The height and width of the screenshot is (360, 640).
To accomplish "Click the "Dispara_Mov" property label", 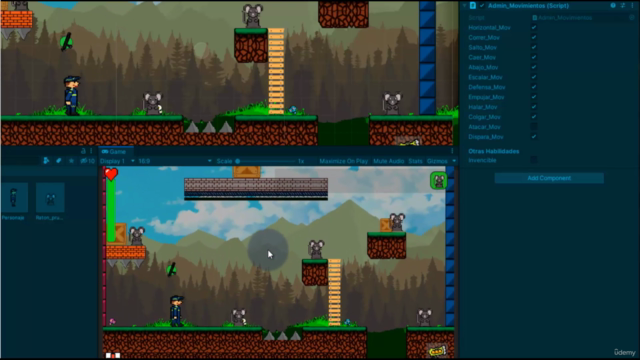I will coord(486,137).
